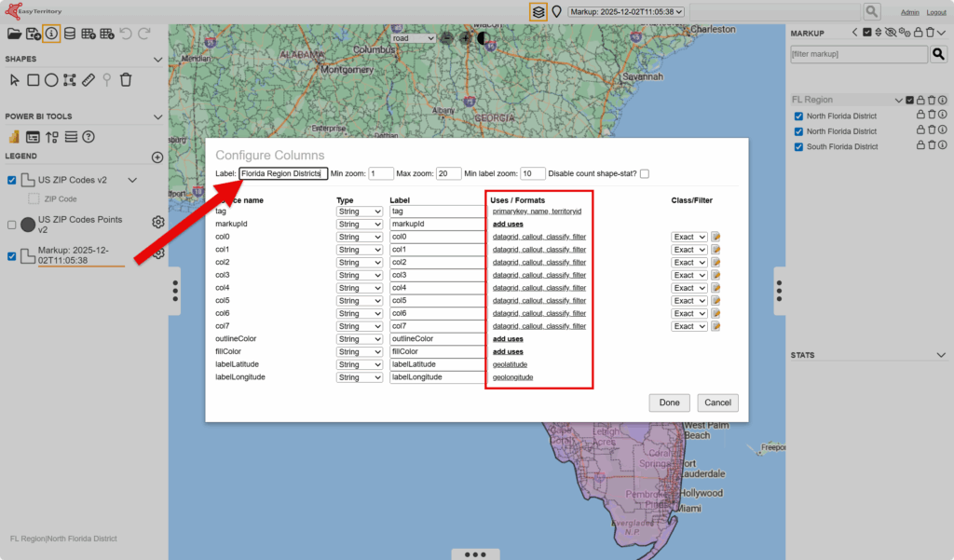
Task: Click 'add uses' link for markupId
Action: pyautogui.click(x=508, y=225)
